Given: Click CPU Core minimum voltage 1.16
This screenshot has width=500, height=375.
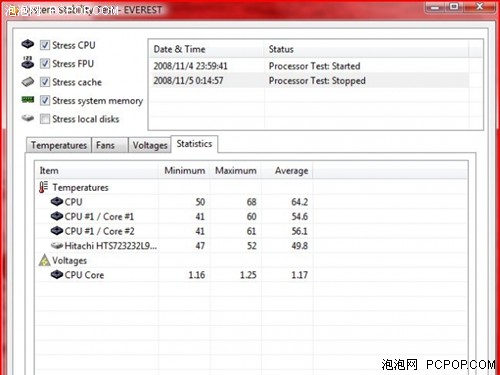Looking at the screenshot, I should (197, 275).
